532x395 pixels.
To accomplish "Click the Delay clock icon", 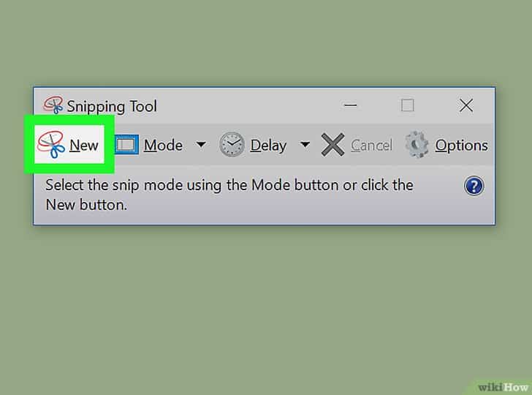I will pos(232,145).
